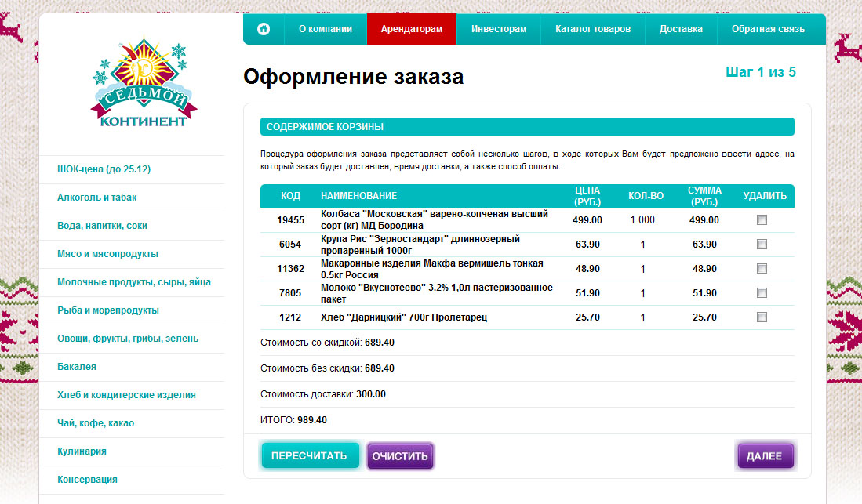Screen dimensions: 862x504
Task: Open the Доставка menu item
Action: coord(681,28)
